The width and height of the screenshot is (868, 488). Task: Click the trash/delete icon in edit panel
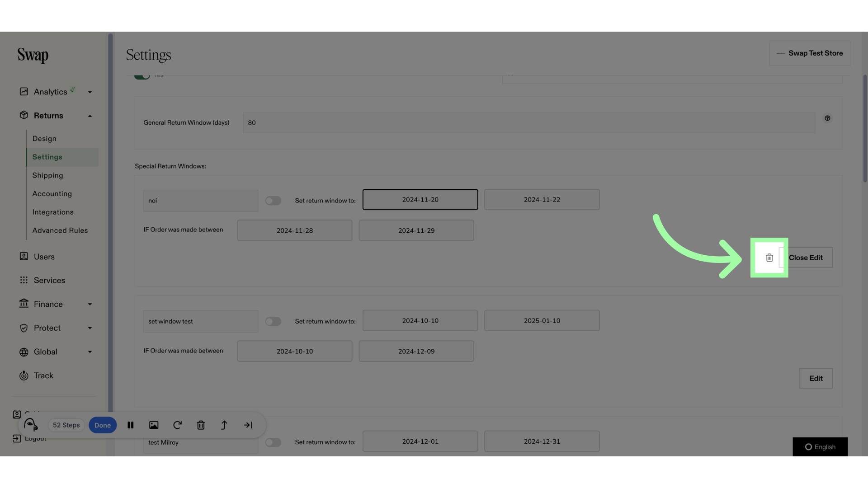pos(769,258)
